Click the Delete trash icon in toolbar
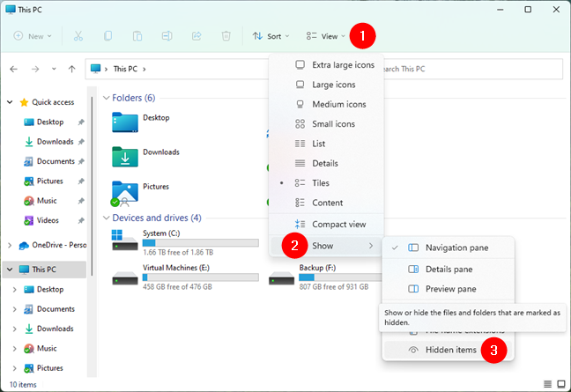The height and width of the screenshot is (392, 571). [x=226, y=36]
